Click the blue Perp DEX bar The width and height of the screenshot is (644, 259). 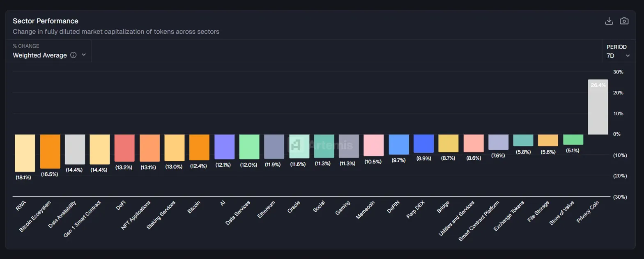[423, 143]
